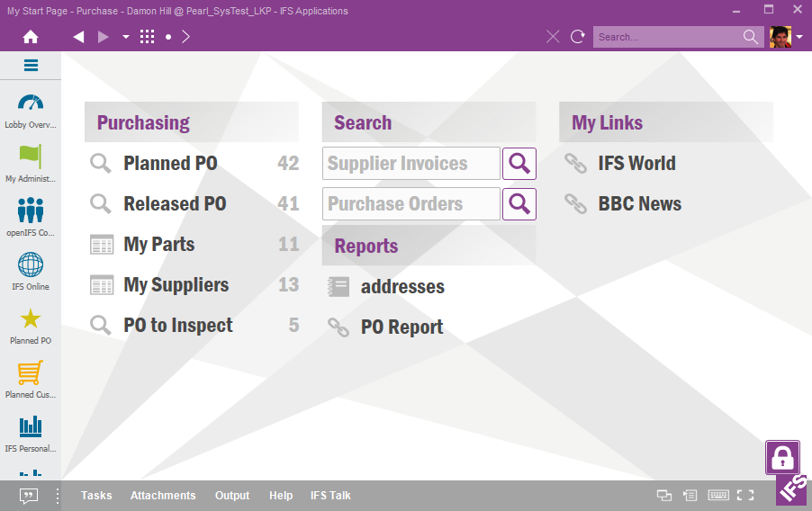The image size is (812, 511).
Task: Open the Planned PO link
Action: click(x=170, y=164)
